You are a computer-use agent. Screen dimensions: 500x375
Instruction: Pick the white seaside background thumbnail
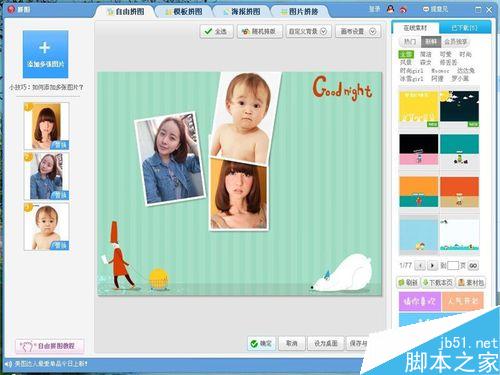[459, 234]
